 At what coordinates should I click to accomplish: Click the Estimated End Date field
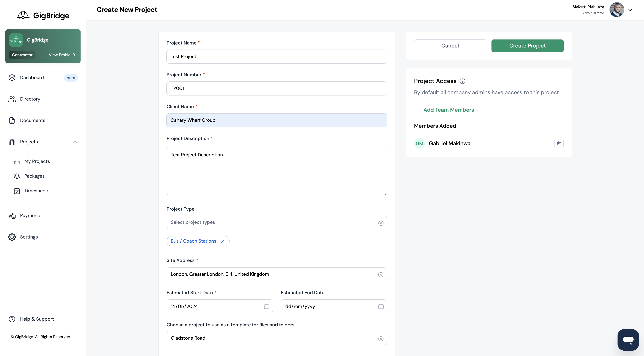click(334, 306)
